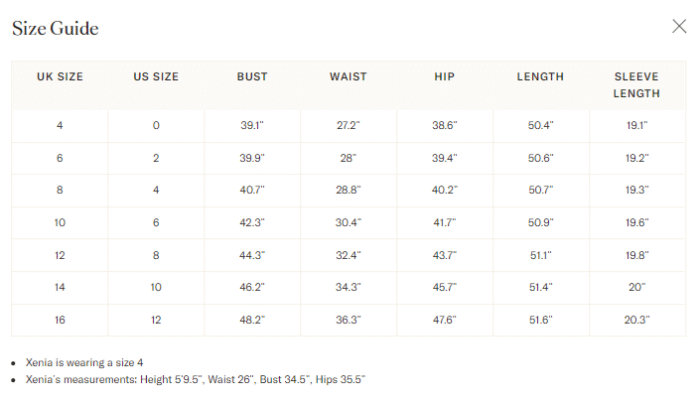Screen dimensions: 700x399
Task: Click the 43.7" hip measurement cell
Action: click(x=445, y=255)
